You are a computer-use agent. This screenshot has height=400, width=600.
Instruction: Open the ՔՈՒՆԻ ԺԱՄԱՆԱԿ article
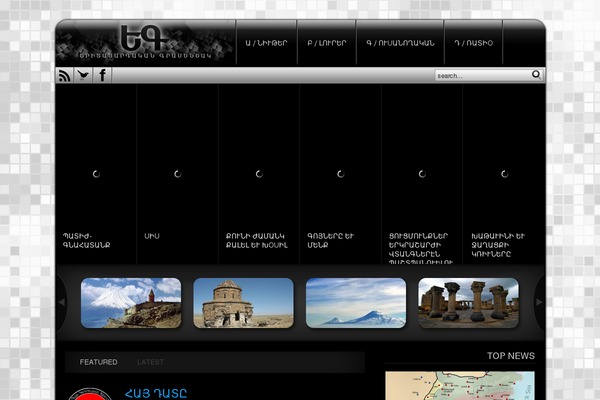coord(257,240)
